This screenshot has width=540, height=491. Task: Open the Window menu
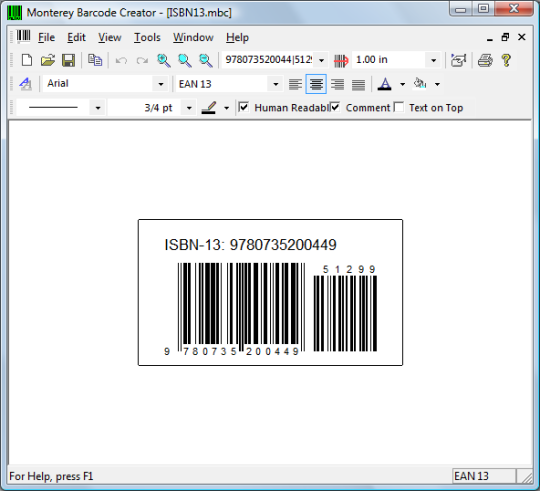tap(193, 37)
